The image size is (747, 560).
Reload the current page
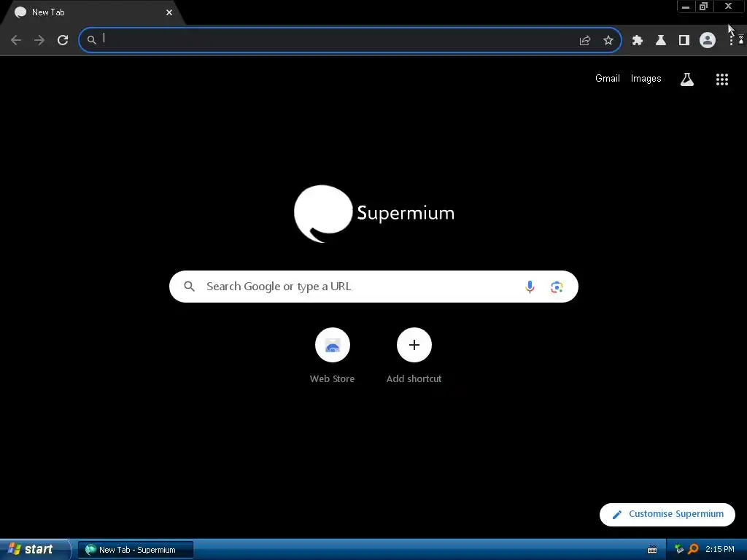pos(63,40)
